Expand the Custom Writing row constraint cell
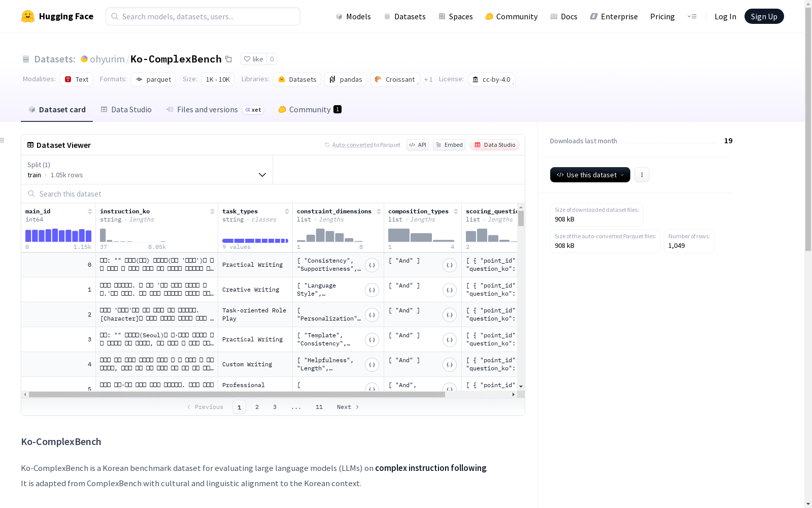812x508 pixels. [372, 365]
